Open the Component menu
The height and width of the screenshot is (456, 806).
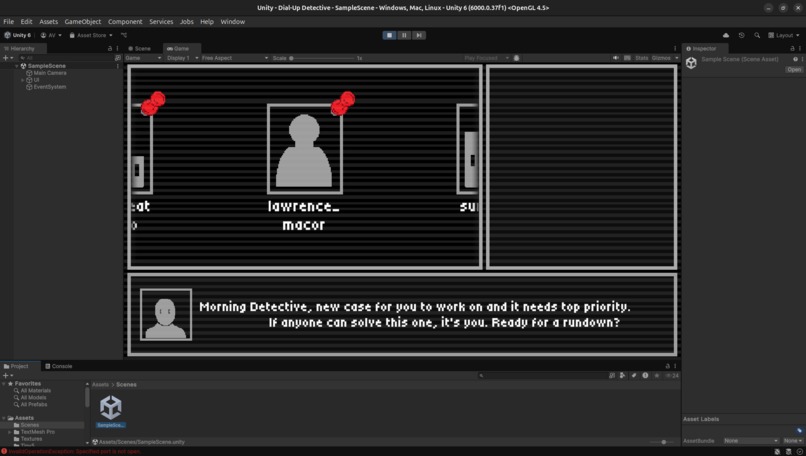pos(125,22)
